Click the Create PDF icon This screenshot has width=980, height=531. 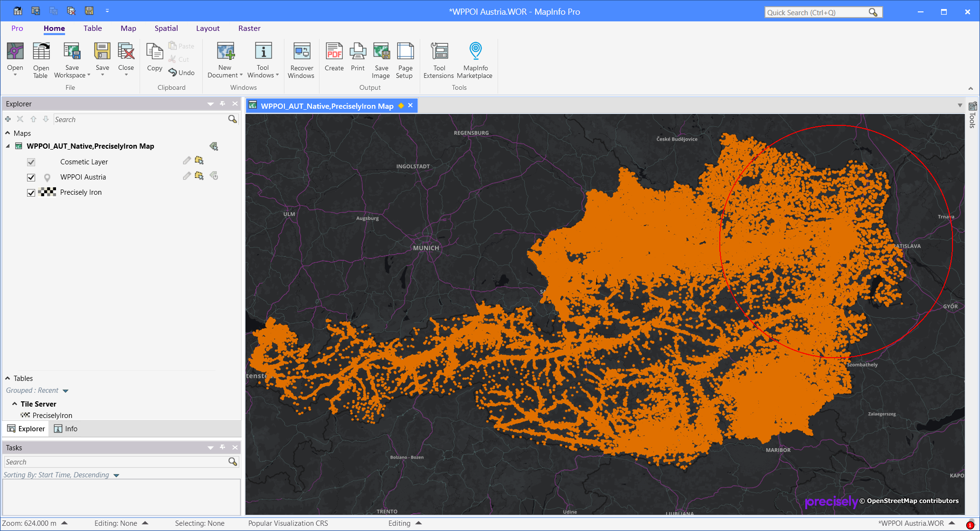[x=334, y=51]
